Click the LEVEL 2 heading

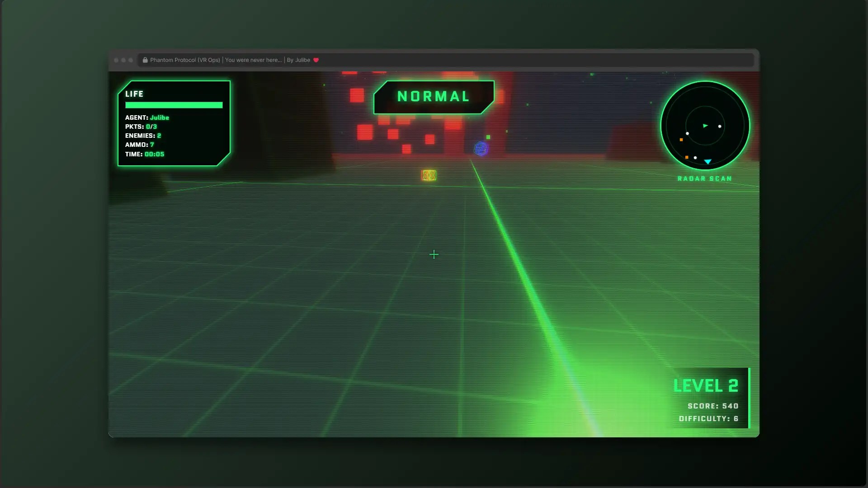tap(706, 386)
